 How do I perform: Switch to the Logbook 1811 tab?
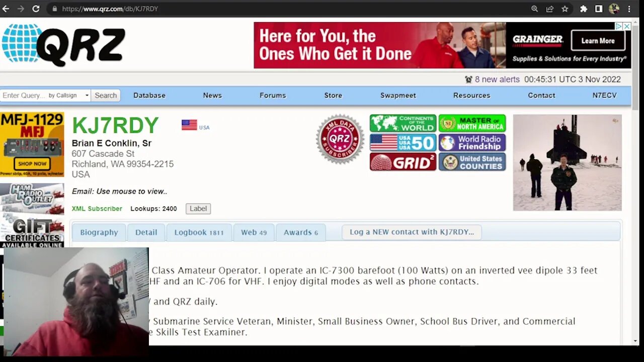pos(199,232)
